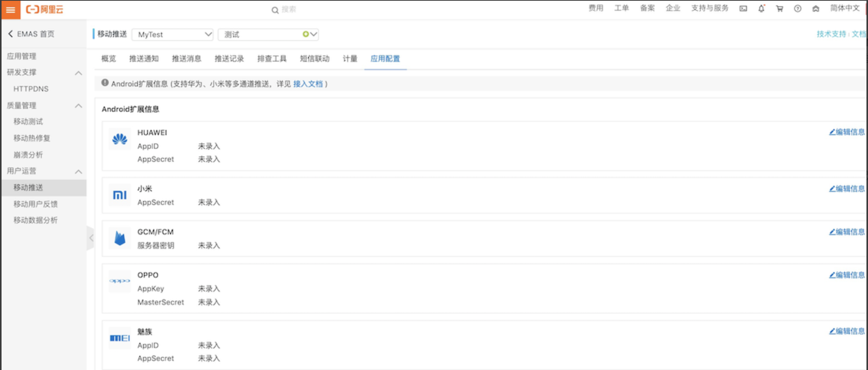
Task: Edit GCM/FCM info via 编辑信息
Action: pos(847,232)
